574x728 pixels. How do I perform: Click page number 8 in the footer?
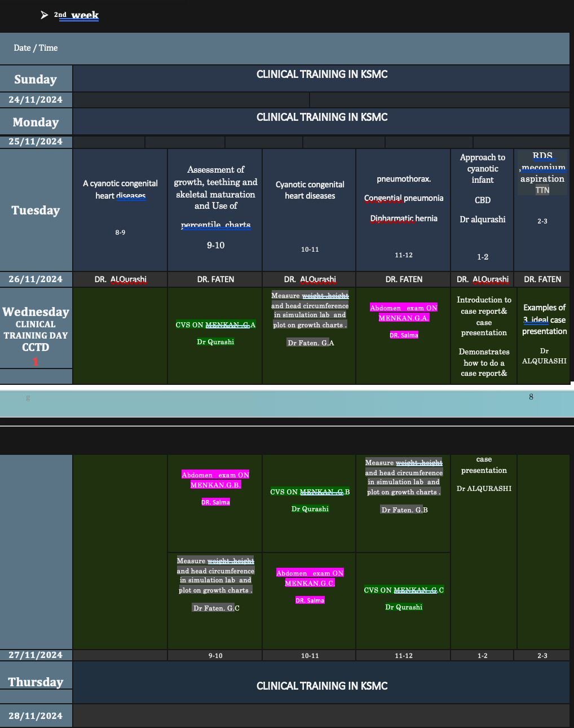click(x=531, y=397)
